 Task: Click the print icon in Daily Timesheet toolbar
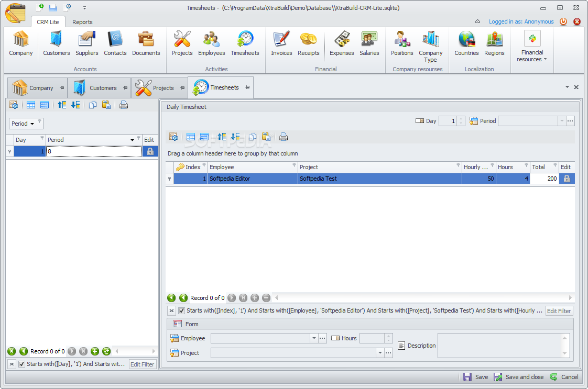[x=284, y=137]
